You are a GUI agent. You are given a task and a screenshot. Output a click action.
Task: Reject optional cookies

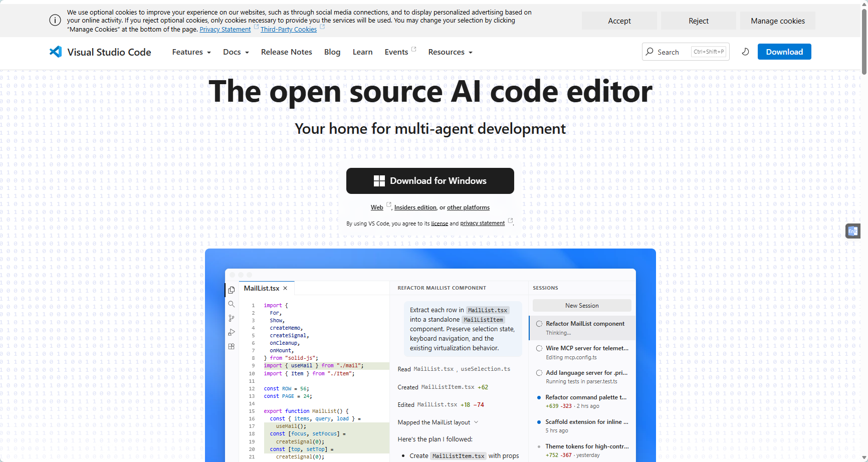[699, 21]
